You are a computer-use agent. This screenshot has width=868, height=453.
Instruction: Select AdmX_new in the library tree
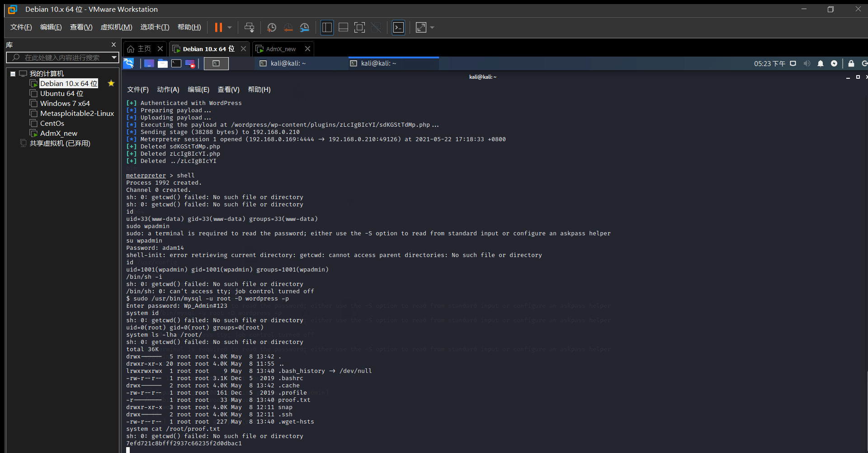(x=59, y=134)
